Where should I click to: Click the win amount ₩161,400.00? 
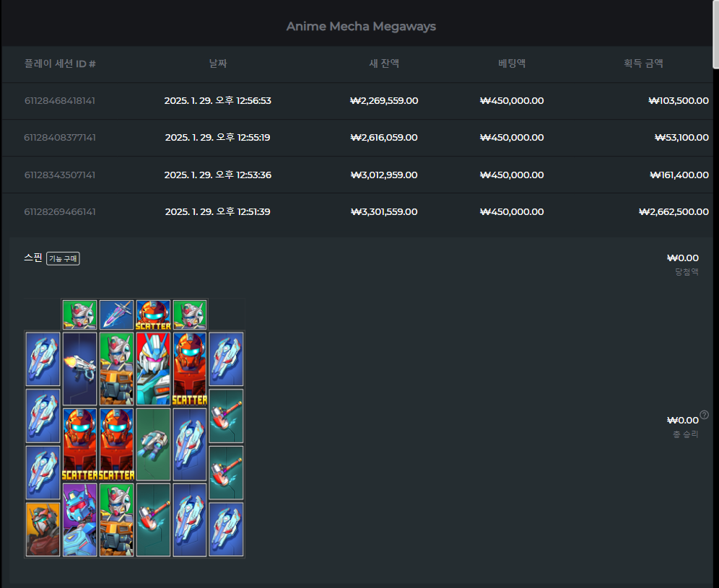point(679,175)
